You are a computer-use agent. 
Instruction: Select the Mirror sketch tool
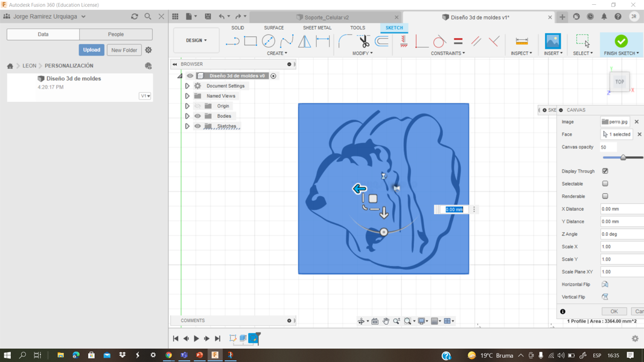(304, 41)
